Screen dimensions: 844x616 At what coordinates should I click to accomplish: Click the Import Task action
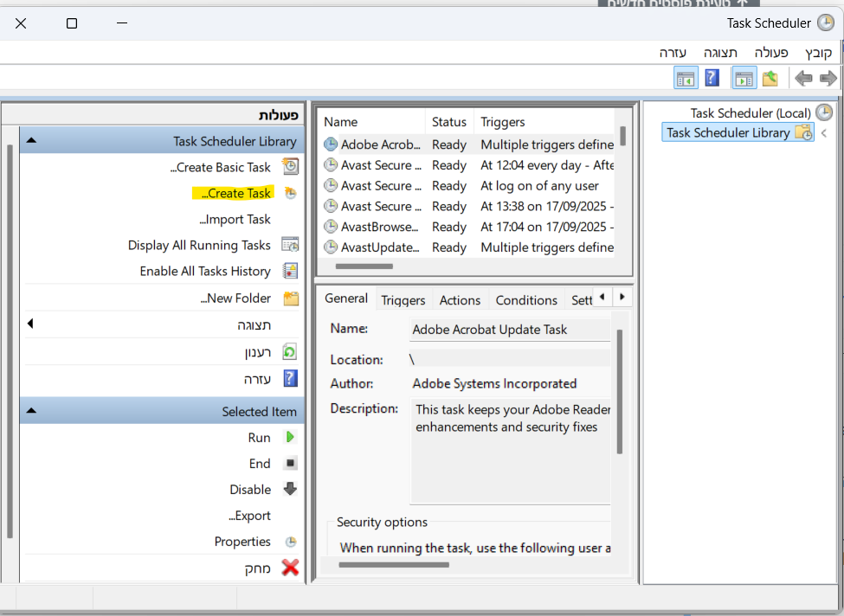click(x=236, y=219)
